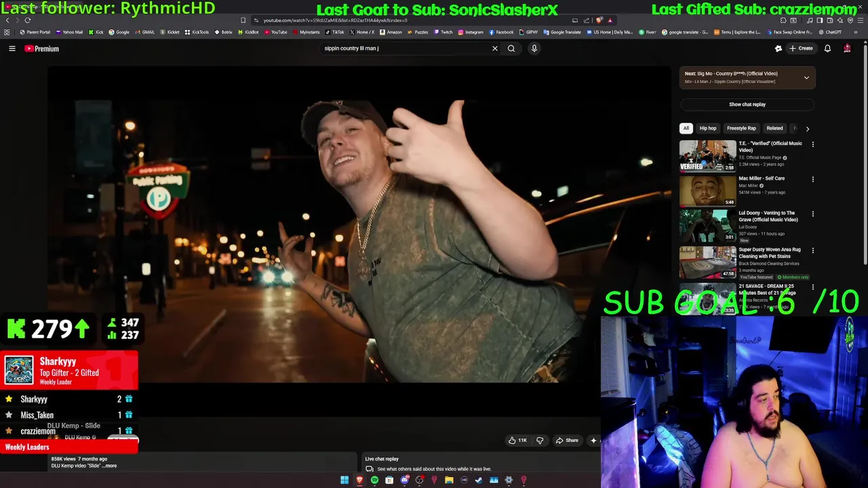The width and height of the screenshot is (868, 488).
Task: Select the Related filter chip
Action: pos(774,128)
